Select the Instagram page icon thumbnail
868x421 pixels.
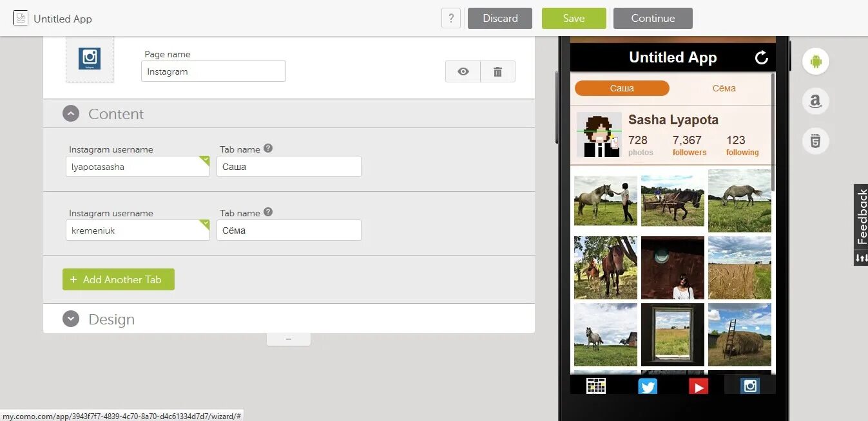[90, 59]
